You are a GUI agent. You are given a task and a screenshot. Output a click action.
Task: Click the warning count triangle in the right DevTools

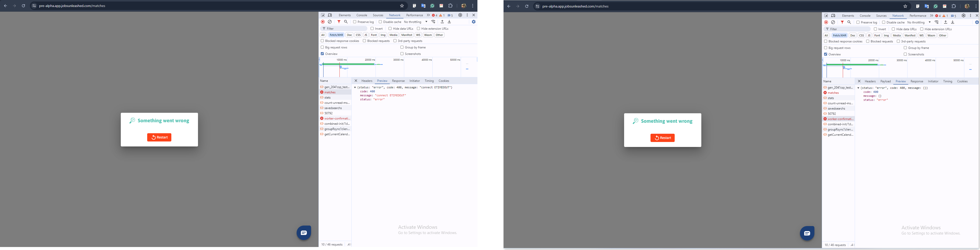[x=945, y=16]
